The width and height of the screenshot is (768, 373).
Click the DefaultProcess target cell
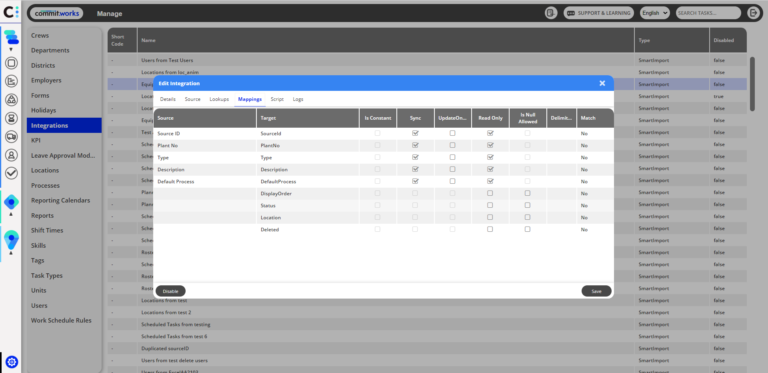[308, 182]
